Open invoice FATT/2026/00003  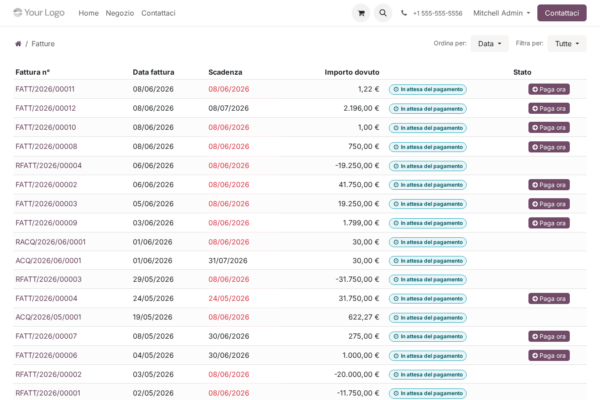[46, 204]
